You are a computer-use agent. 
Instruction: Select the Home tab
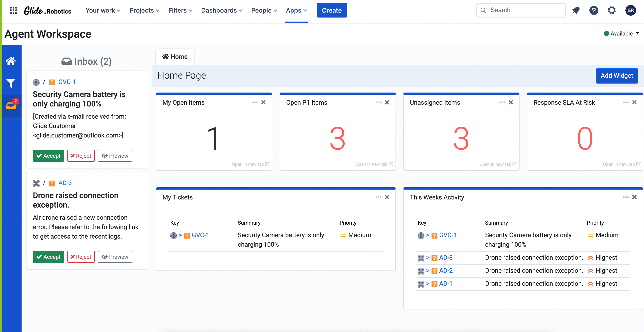tap(175, 57)
